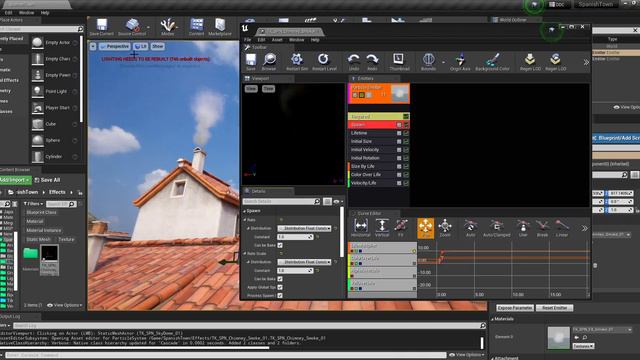Click first Regen LOD icon
640x360 pixels.
[x=530, y=60]
